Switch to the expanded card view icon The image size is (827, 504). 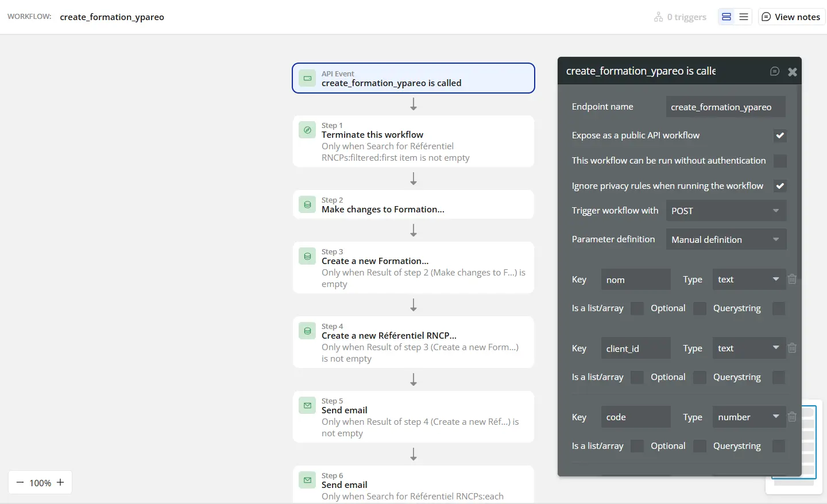[x=726, y=17]
